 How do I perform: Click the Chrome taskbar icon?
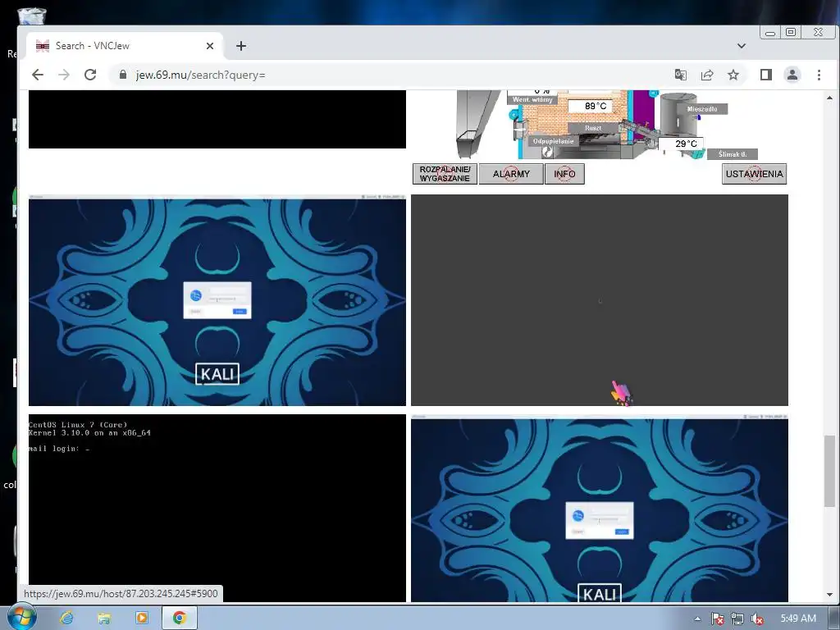(180, 618)
